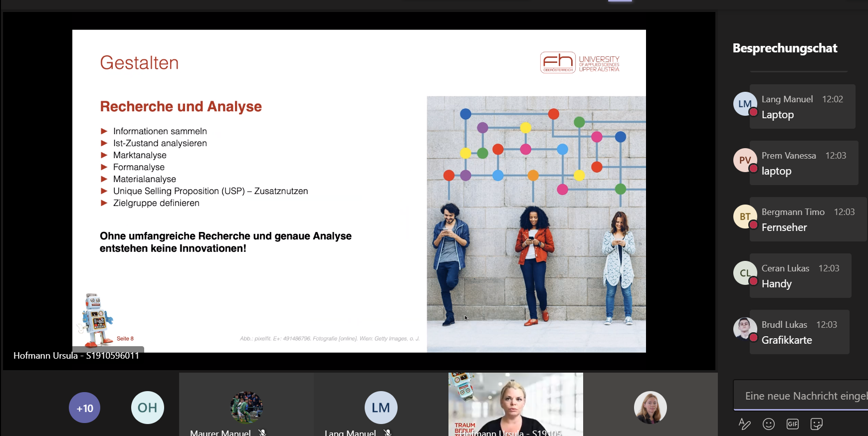Viewport: 868px width, 436px height.
Task: Click the BT avatar in chat
Action: [x=745, y=217]
